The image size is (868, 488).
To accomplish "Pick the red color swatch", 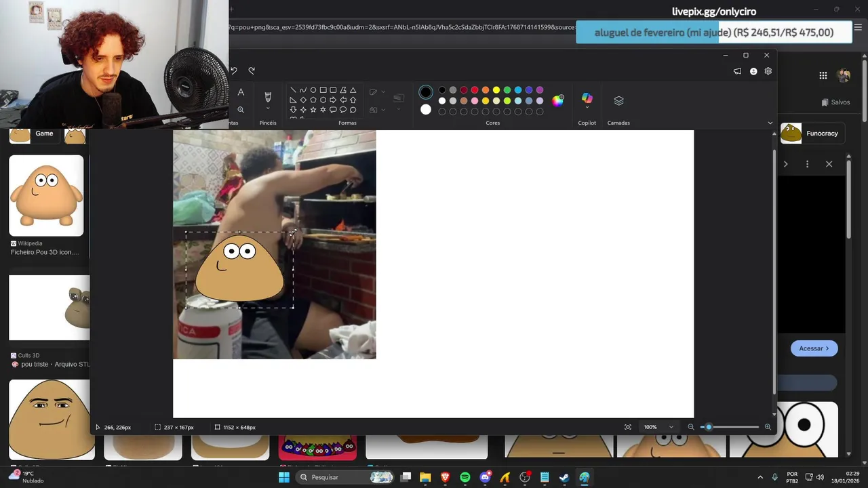I will click(475, 90).
